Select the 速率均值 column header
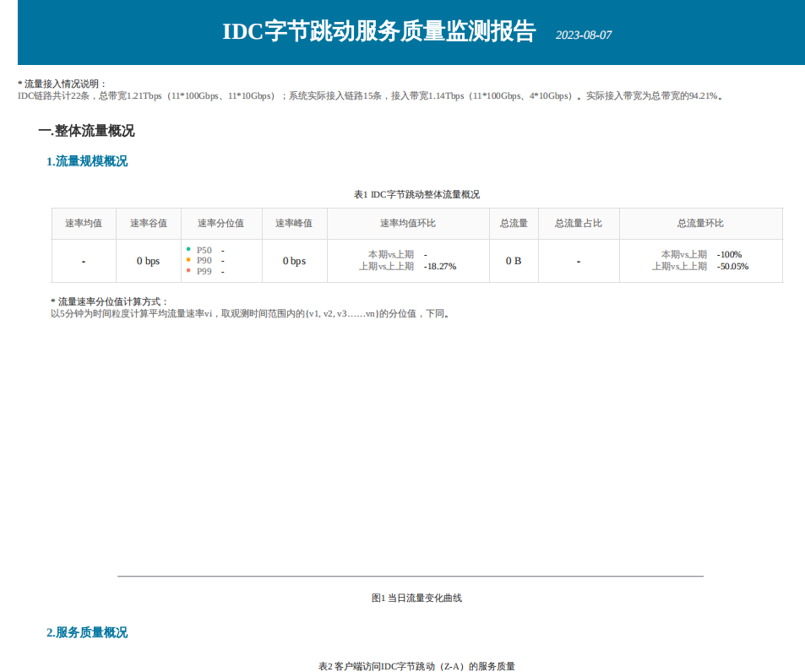 (x=84, y=223)
